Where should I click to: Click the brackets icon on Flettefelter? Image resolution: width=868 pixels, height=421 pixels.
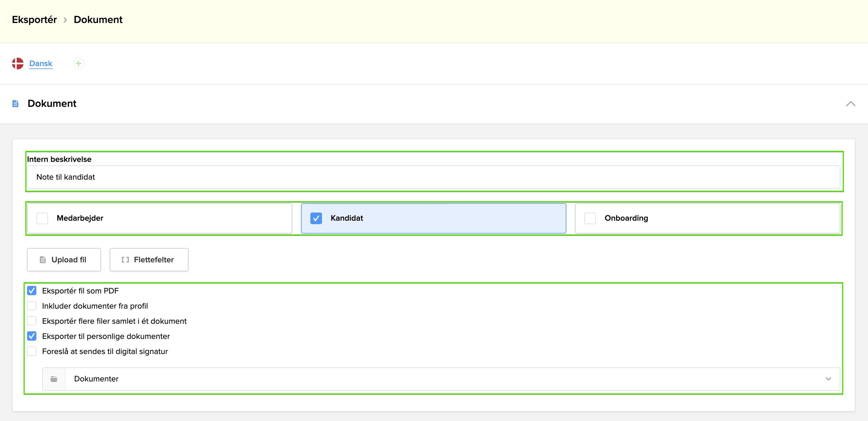pyautogui.click(x=125, y=259)
